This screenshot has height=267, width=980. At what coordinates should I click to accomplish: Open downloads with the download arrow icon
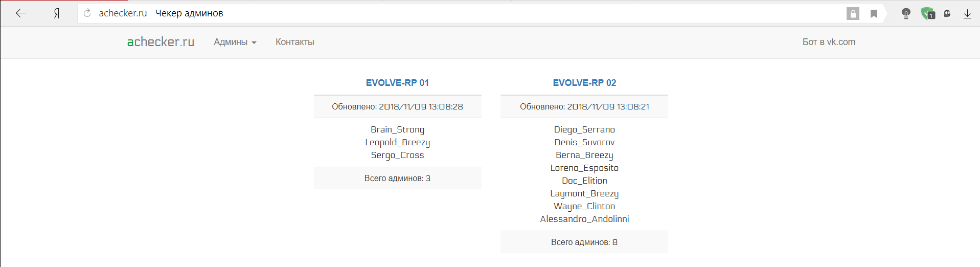tap(967, 14)
